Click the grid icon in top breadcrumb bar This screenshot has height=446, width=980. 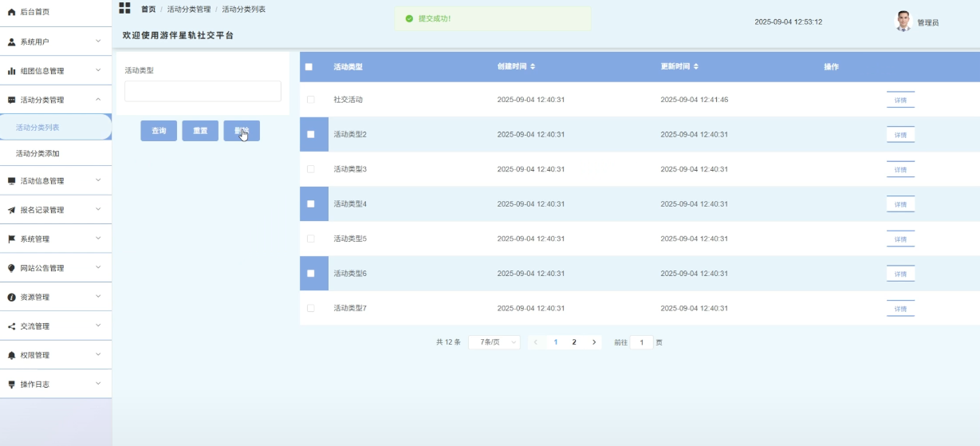point(124,8)
